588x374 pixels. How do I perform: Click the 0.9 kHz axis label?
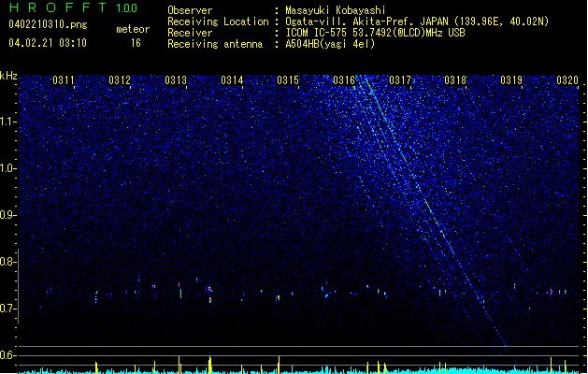click(7, 215)
